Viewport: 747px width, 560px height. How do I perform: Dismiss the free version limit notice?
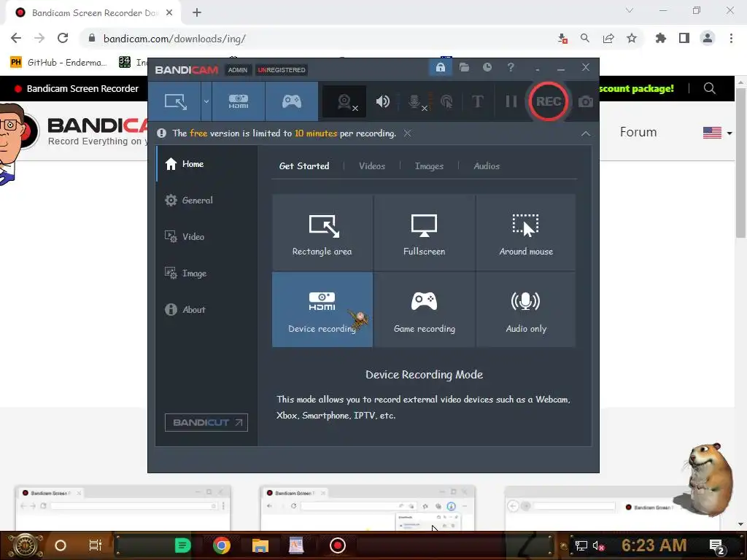pyautogui.click(x=407, y=133)
